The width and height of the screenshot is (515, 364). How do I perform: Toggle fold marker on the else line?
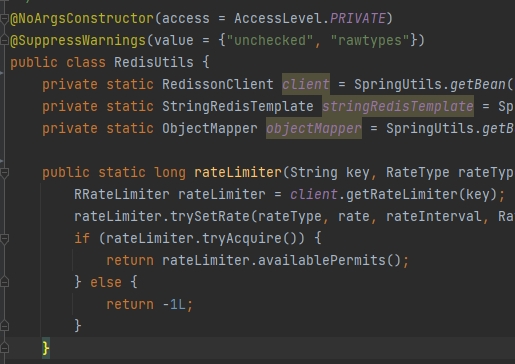(4, 283)
